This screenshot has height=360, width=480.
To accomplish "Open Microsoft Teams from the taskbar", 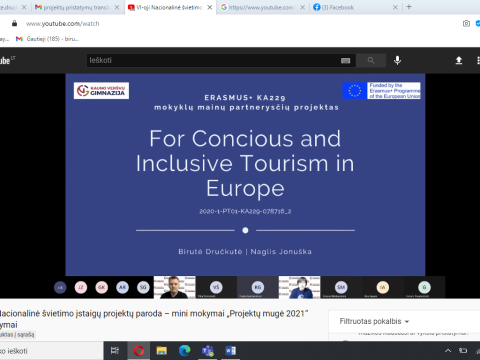I will pos(207,351).
